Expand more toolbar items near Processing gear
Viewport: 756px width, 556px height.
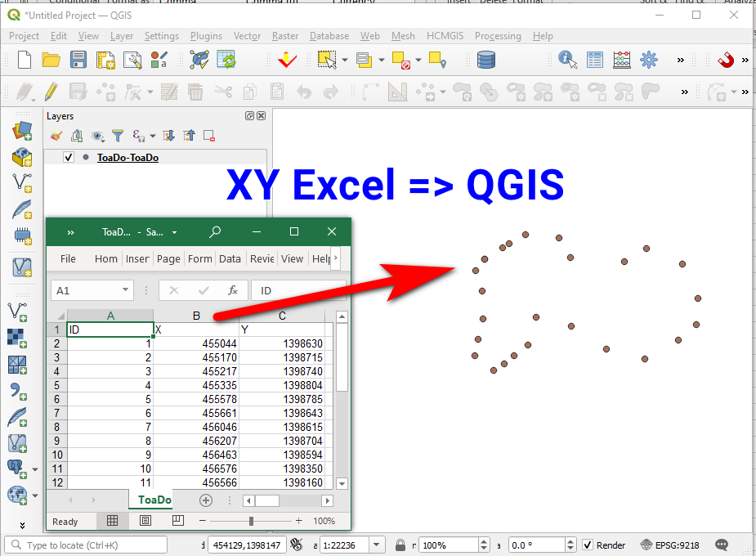[680, 60]
